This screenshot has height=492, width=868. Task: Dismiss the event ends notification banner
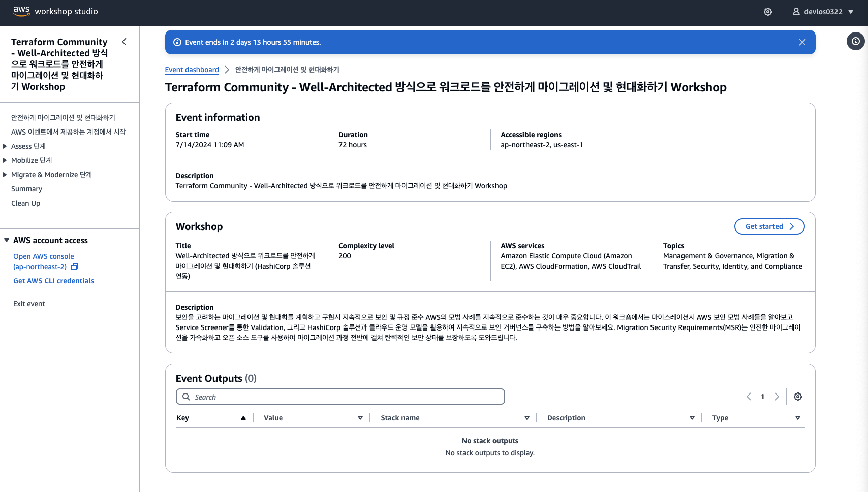[802, 42]
